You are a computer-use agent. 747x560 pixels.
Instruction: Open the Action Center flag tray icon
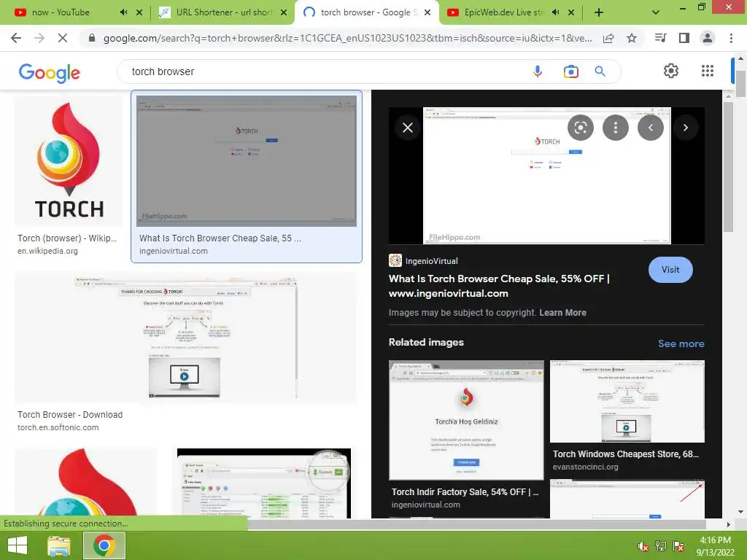coord(678,546)
